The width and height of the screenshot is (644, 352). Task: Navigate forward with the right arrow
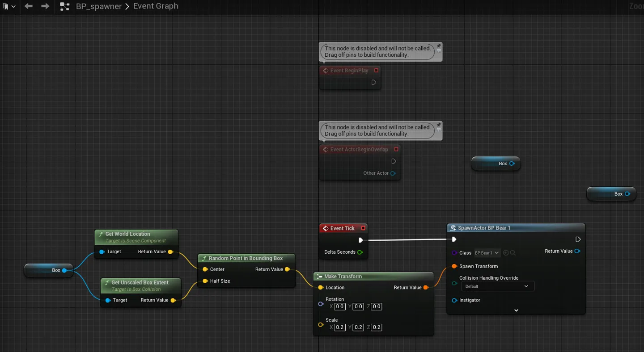45,6
